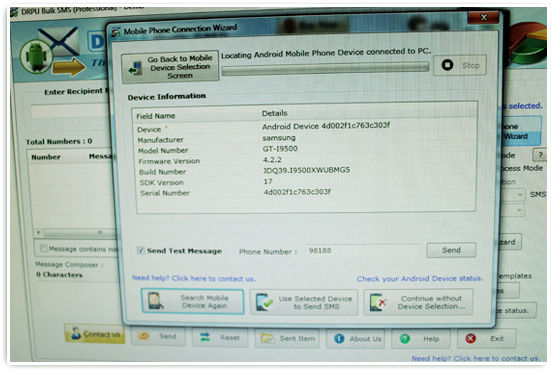Continue without Device Selection
This screenshot has width=555, height=370.
(x=418, y=302)
